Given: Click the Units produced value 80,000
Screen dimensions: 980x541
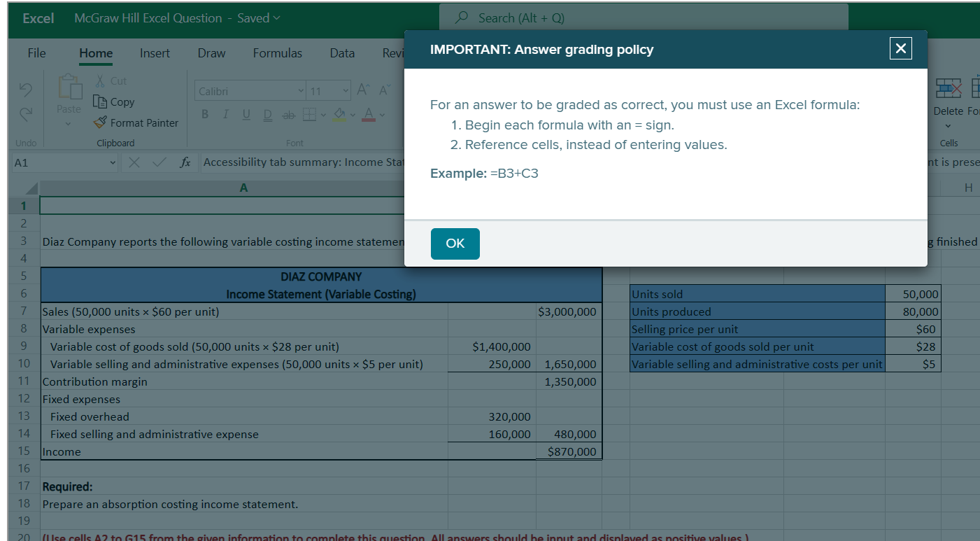Looking at the screenshot, I should tap(913, 311).
